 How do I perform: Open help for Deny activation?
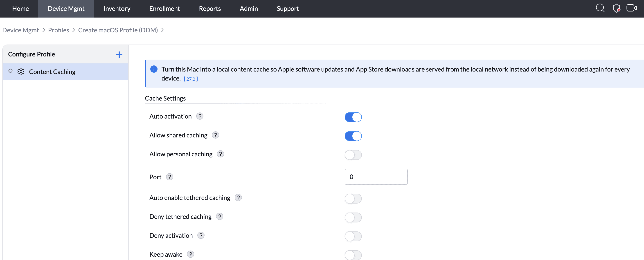tap(201, 235)
